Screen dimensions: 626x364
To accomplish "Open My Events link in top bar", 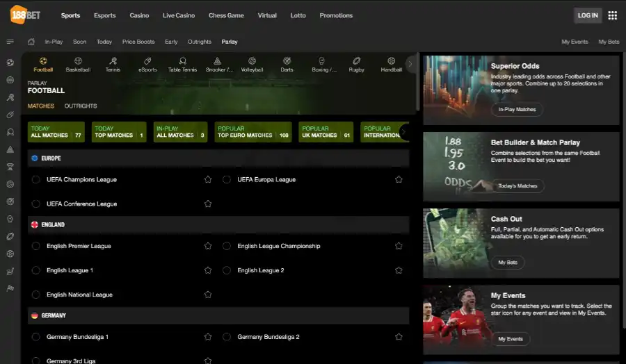I will tap(575, 42).
